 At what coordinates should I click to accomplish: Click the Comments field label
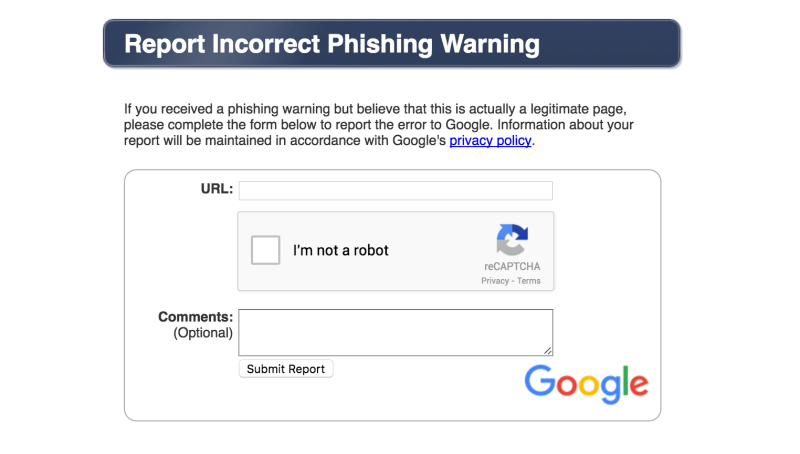196,317
